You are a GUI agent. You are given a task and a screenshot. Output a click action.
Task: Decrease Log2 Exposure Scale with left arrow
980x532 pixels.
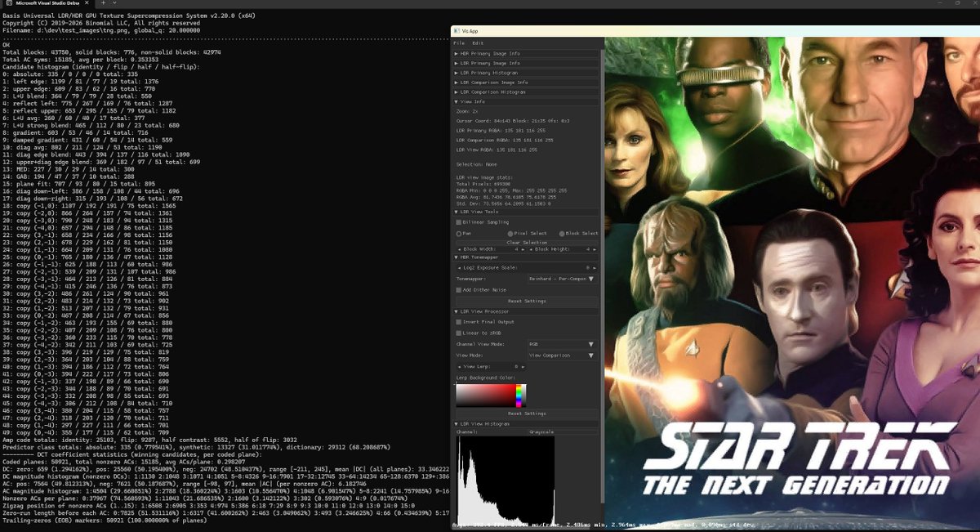click(459, 267)
